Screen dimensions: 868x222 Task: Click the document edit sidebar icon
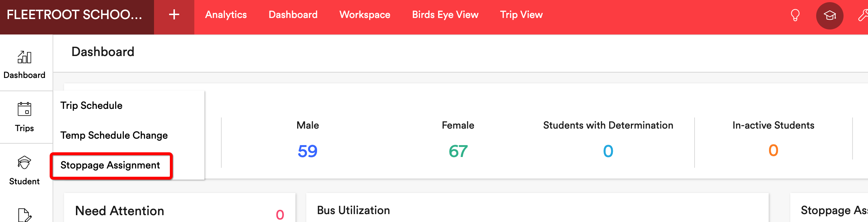[24, 215]
